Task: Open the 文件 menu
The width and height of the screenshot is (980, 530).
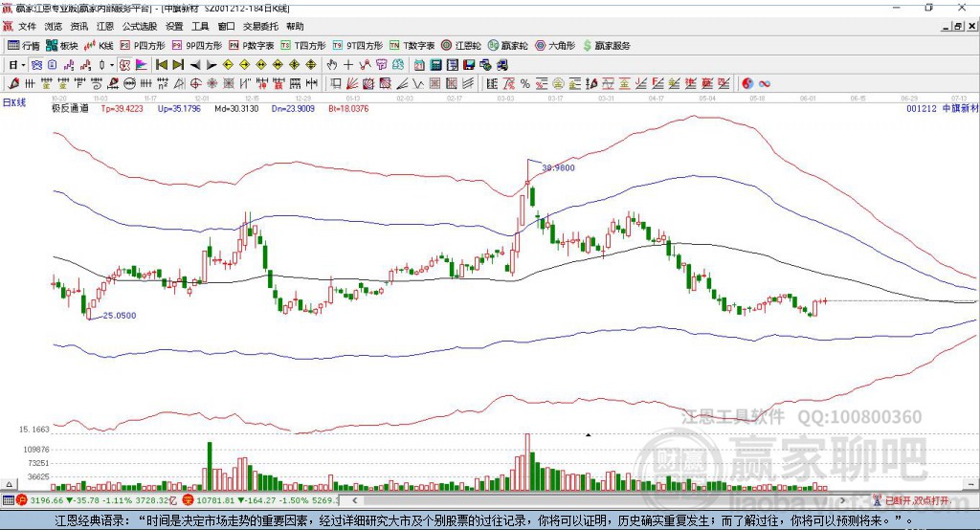Action: 27,26
